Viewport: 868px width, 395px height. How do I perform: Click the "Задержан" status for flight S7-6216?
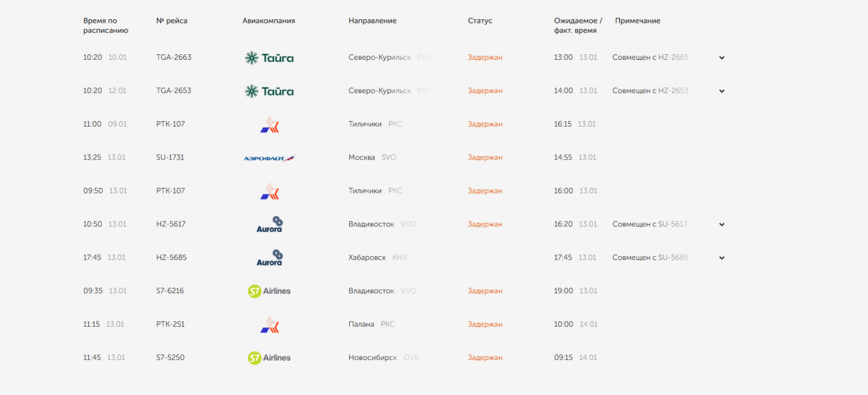pyautogui.click(x=485, y=291)
